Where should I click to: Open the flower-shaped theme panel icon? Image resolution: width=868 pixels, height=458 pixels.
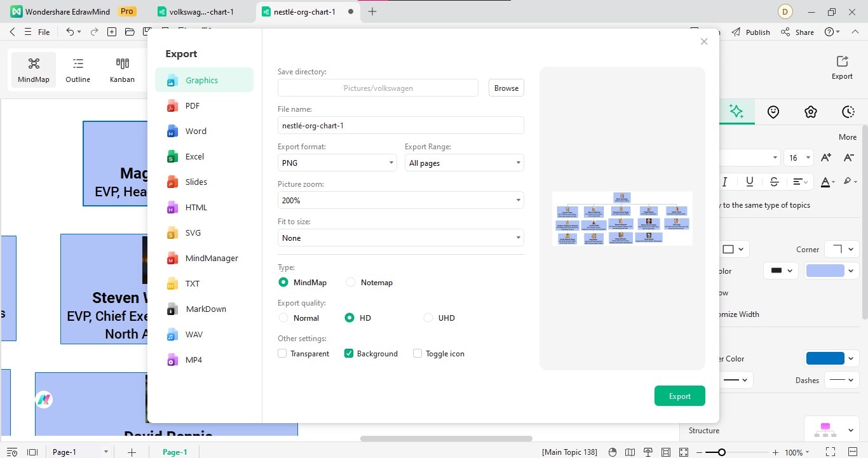click(810, 112)
